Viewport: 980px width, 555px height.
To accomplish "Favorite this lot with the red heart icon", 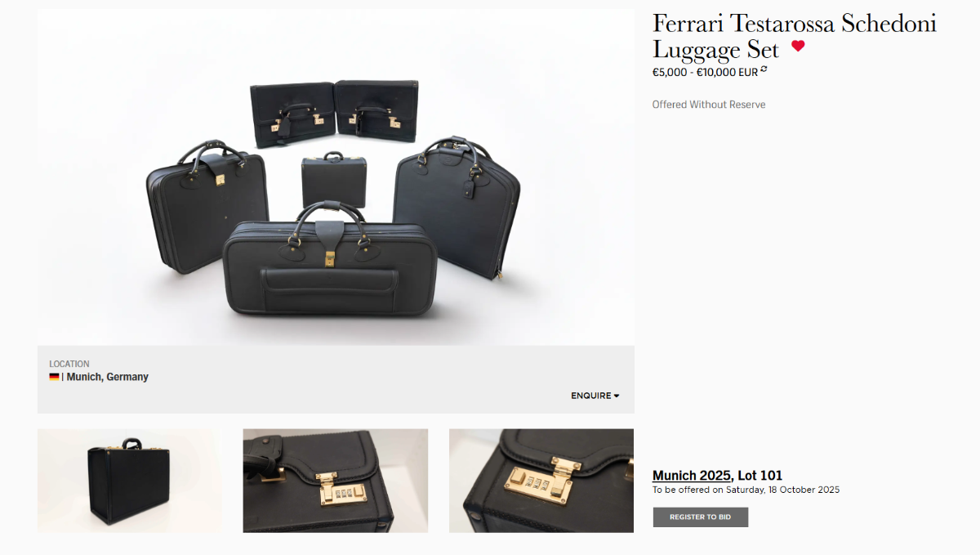I will click(x=798, y=47).
